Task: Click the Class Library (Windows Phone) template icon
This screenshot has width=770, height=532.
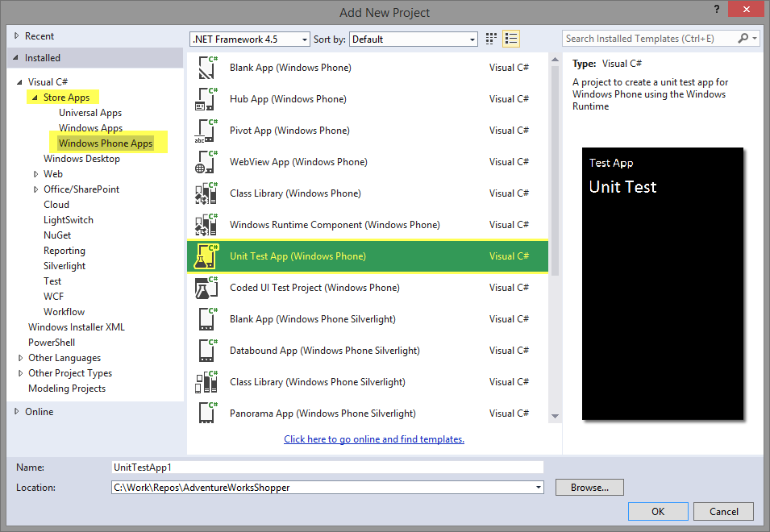Action: coord(206,193)
